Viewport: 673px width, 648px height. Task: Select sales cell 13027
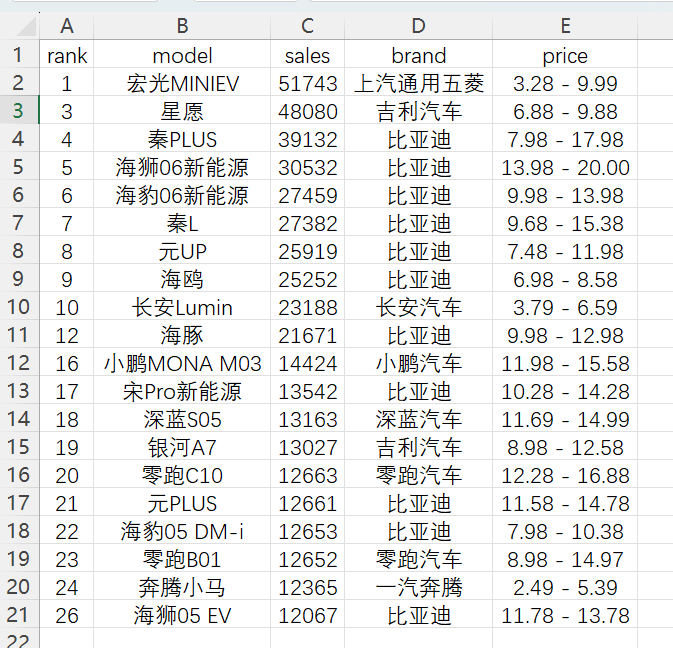(x=307, y=446)
